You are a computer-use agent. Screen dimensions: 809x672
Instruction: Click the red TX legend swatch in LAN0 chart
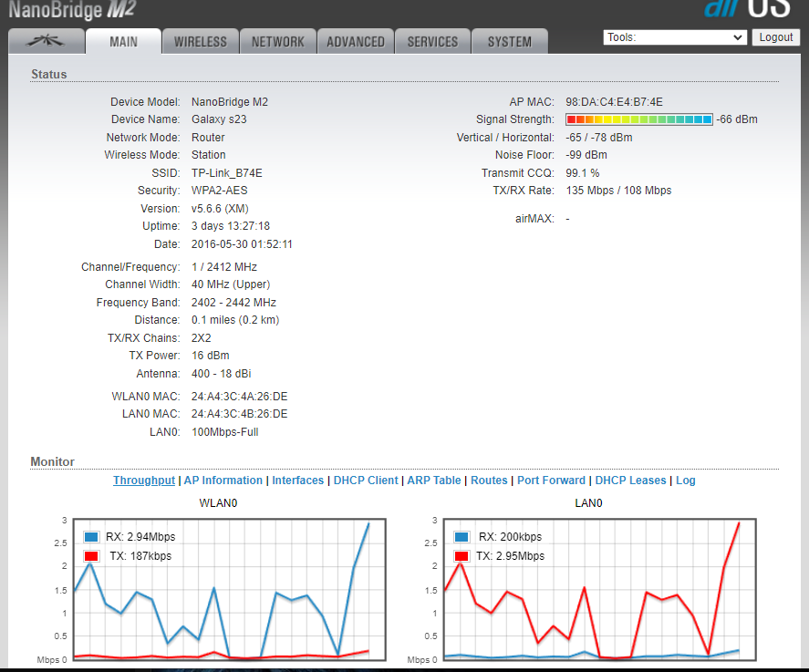(462, 556)
